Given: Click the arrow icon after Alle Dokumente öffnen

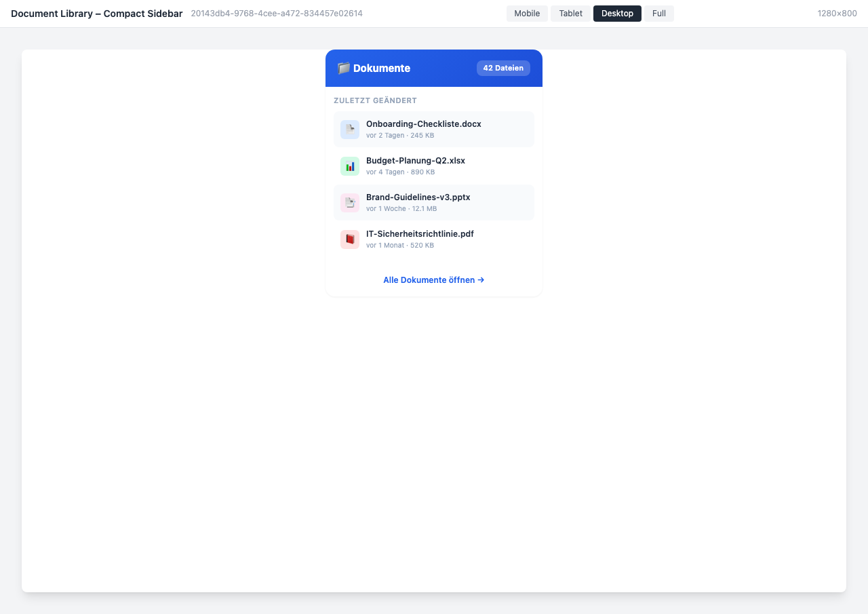Looking at the screenshot, I should [x=481, y=280].
